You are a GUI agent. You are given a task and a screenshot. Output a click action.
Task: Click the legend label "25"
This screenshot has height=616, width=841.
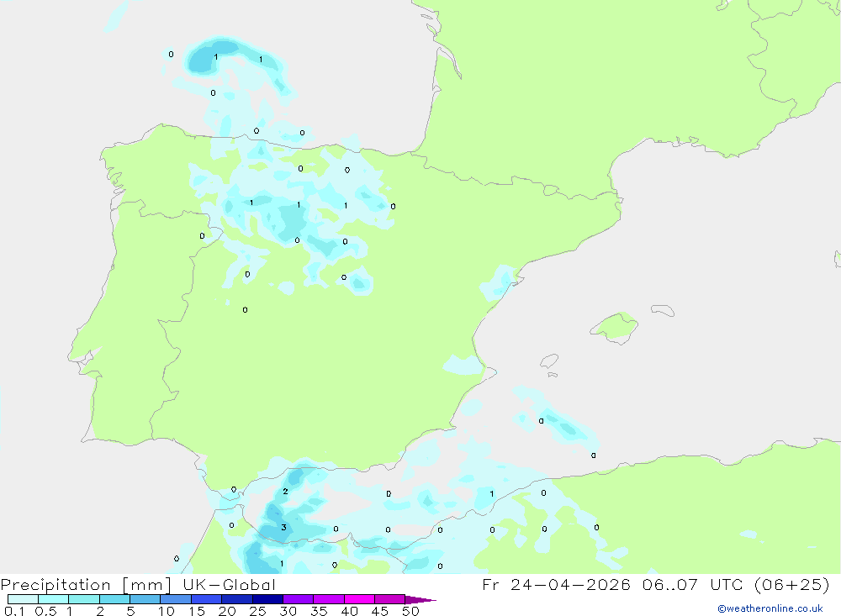(257, 611)
